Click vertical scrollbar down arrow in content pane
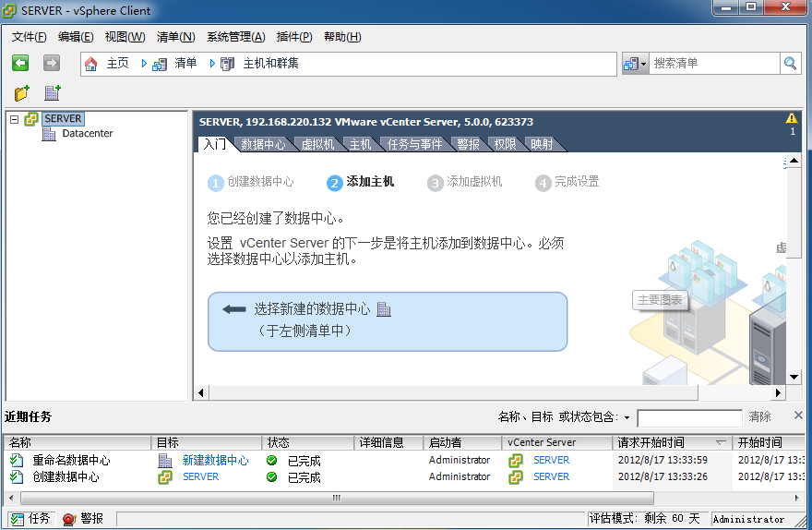Image resolution: width=812 pixels, height=530 pixels. point(794,377)
